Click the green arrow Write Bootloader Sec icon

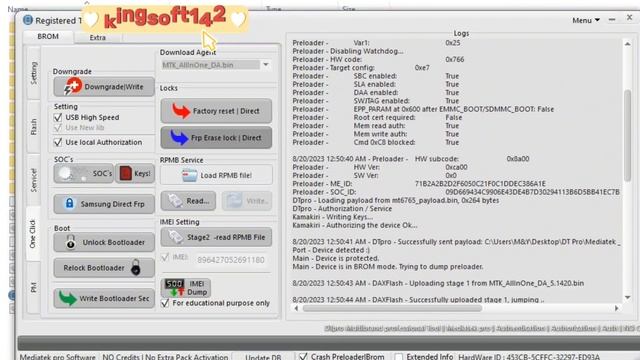pos(67,298)
